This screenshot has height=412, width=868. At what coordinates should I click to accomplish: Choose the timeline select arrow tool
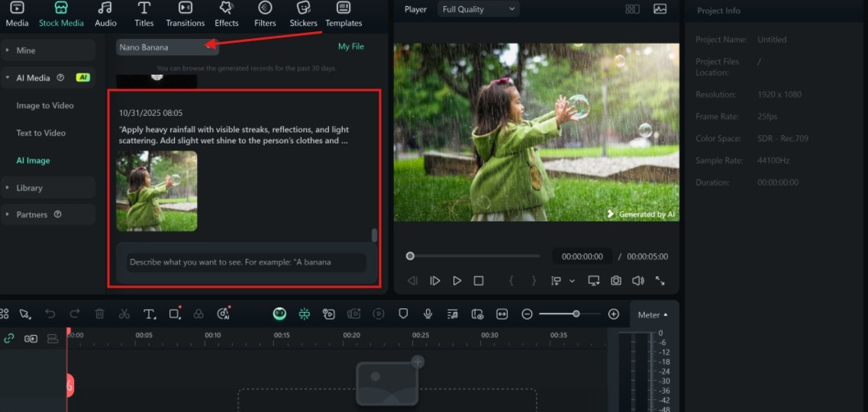[x=25, y=314]
